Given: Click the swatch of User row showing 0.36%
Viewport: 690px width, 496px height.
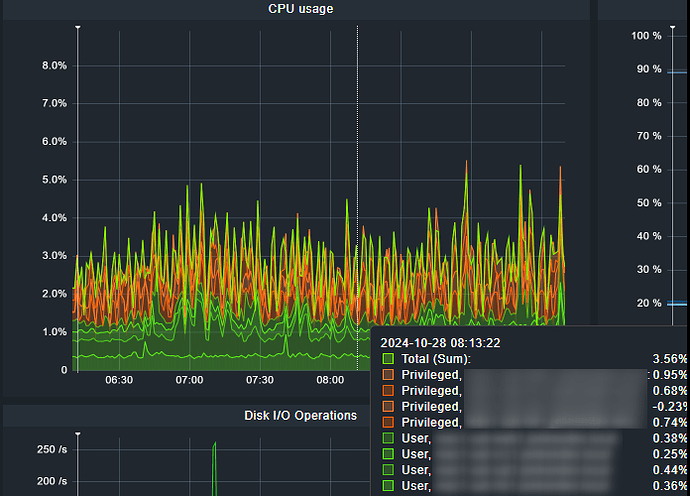Looking at the screenshot, I should [388, 485].
